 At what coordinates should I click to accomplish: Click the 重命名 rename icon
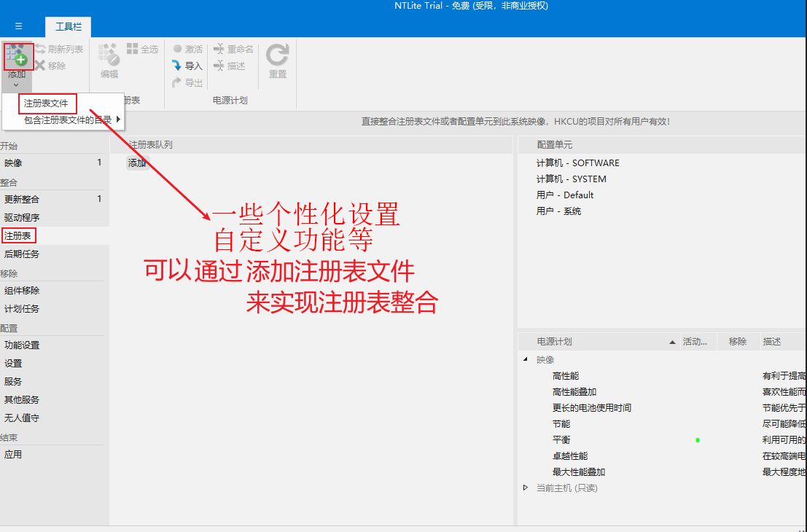(x=219, y=49)
